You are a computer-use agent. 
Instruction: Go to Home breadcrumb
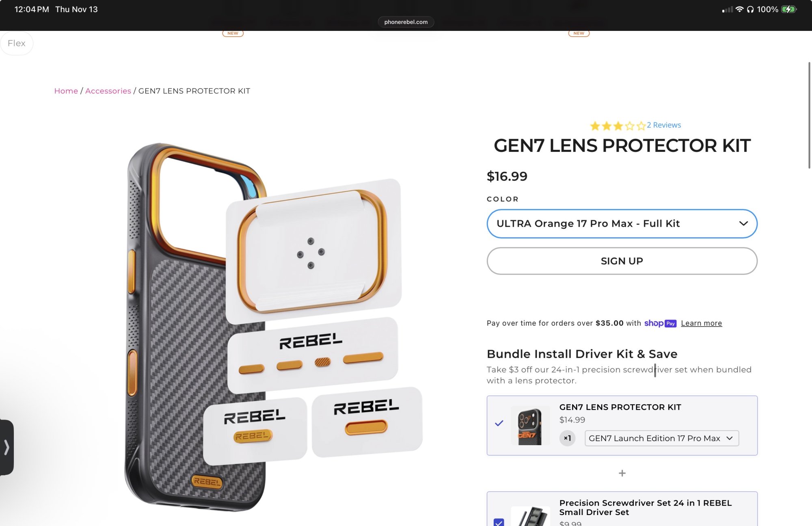(66, 91)
